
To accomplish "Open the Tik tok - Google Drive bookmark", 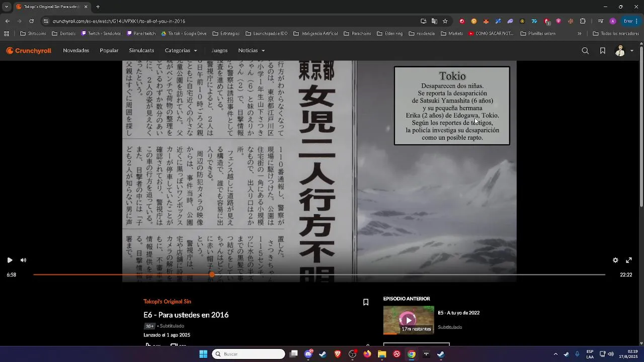I will point(184,34).
